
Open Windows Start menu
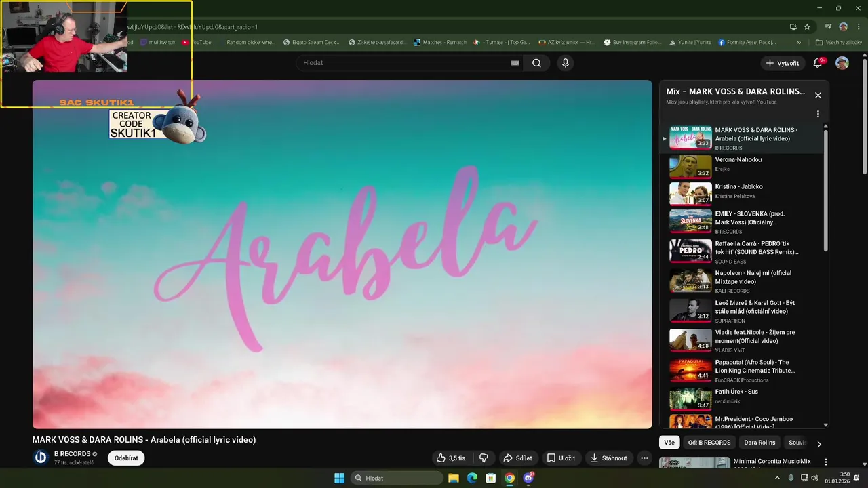[339, 478]
